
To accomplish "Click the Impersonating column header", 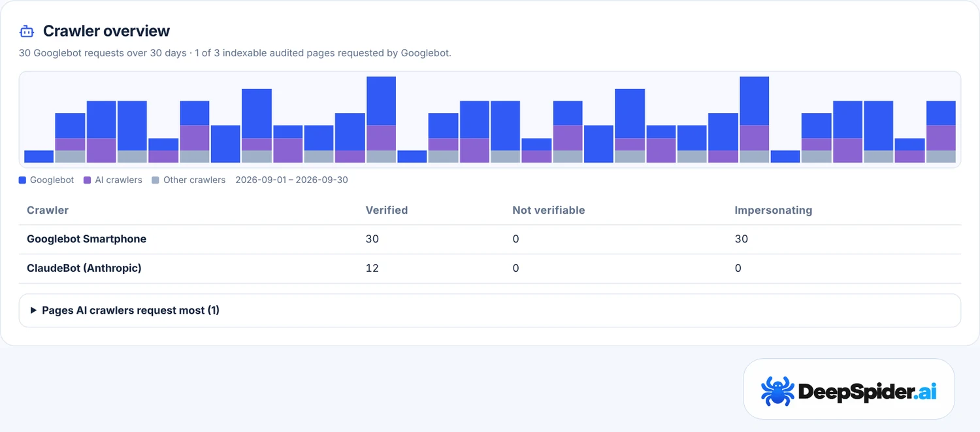I will coord(774,210).
